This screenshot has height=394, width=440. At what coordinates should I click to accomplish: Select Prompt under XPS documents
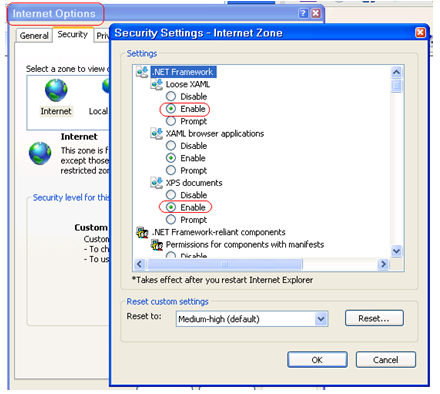[x=171, y=220]
